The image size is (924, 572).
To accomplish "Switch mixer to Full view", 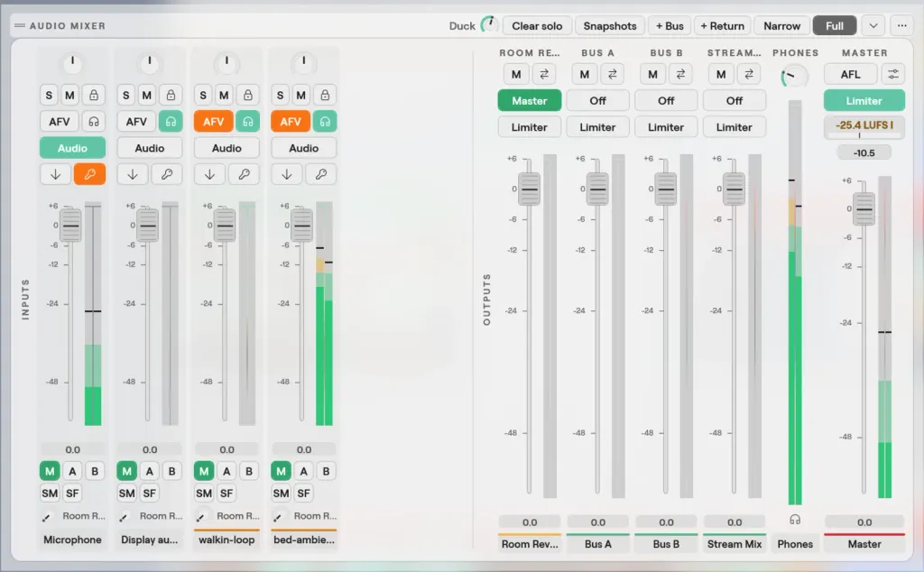I will 835,26.
